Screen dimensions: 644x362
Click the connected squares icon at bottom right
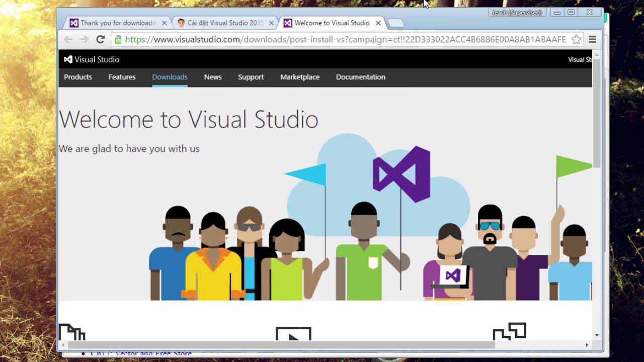click(509, 331)
